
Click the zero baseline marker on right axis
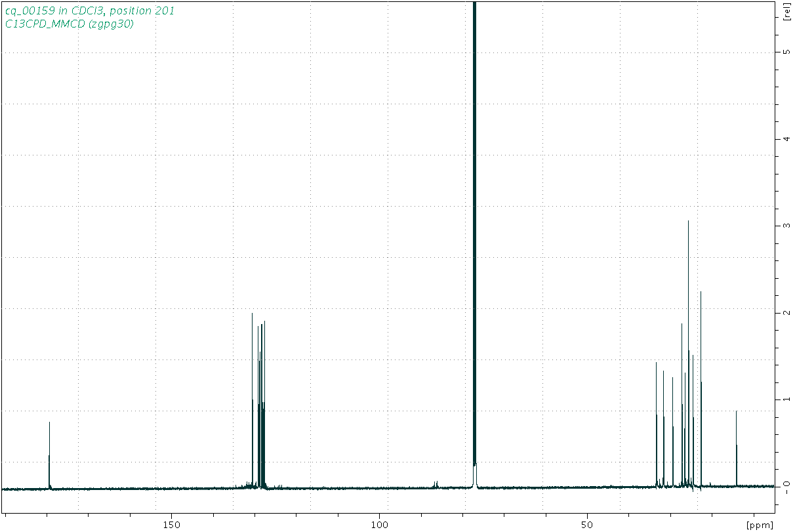click(786, 486)
